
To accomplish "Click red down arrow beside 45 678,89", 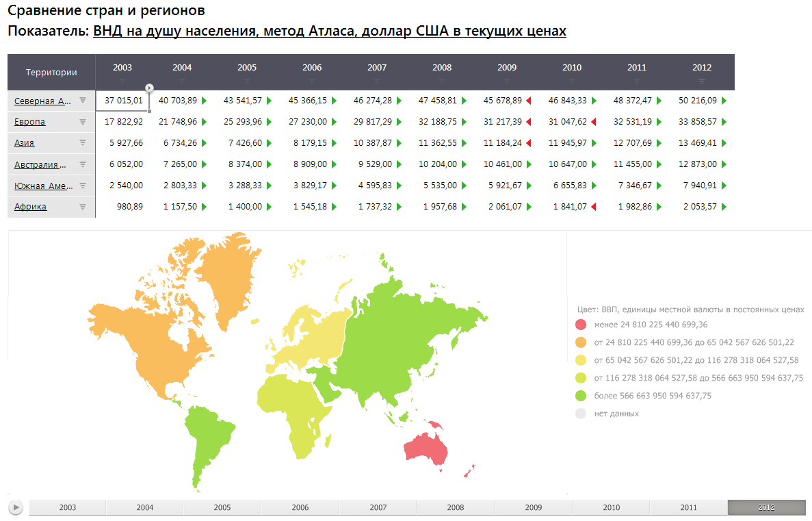I will pos(529,101).
